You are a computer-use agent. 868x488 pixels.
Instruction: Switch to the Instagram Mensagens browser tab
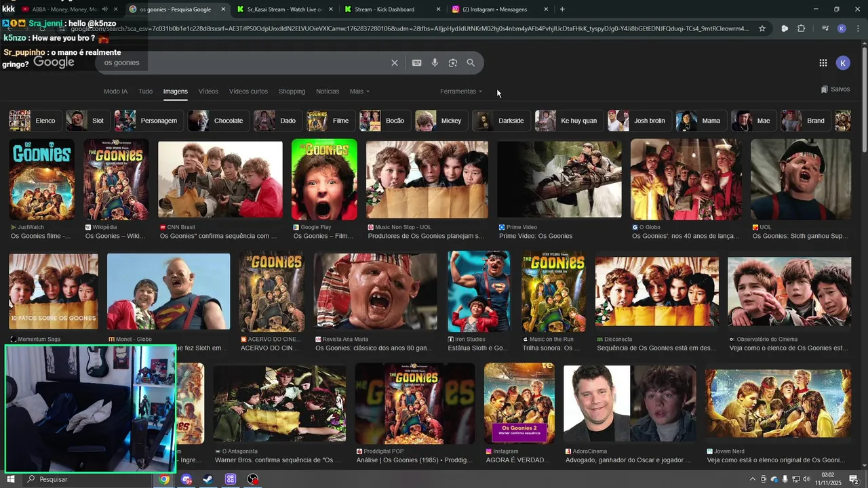[499, 9]
